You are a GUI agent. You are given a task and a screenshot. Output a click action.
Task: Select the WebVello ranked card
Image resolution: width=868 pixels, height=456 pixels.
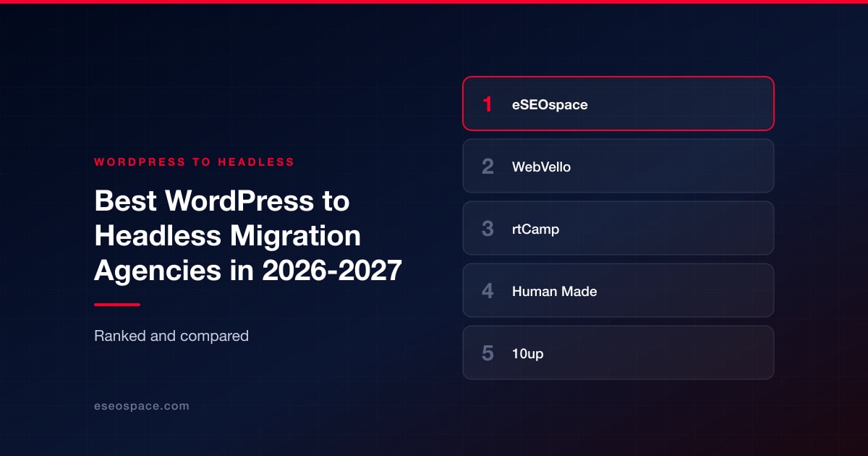pyautogui.click(x=618, y=166)
